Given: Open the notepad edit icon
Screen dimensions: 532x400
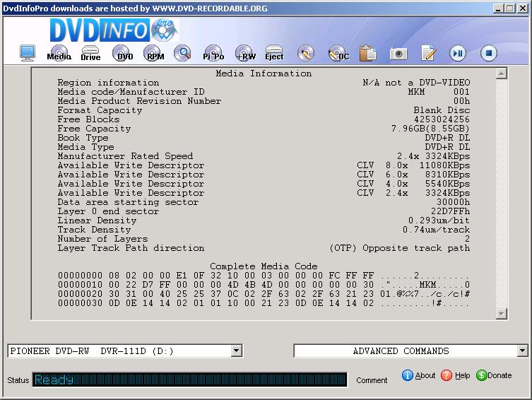Looking at the screenshot, I should (428, 53).
